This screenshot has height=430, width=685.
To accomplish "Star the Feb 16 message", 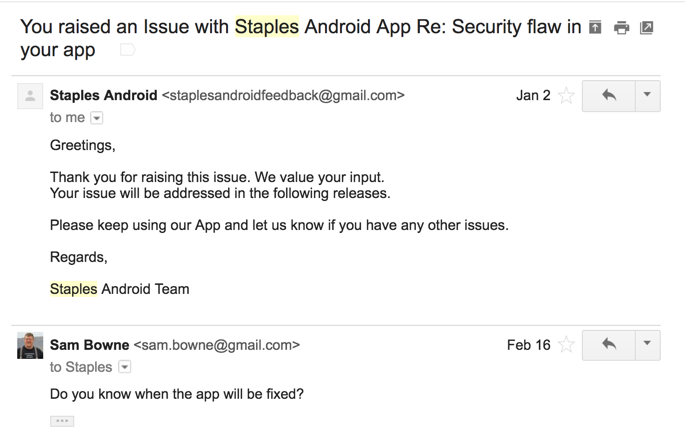I will pos(566,345).
